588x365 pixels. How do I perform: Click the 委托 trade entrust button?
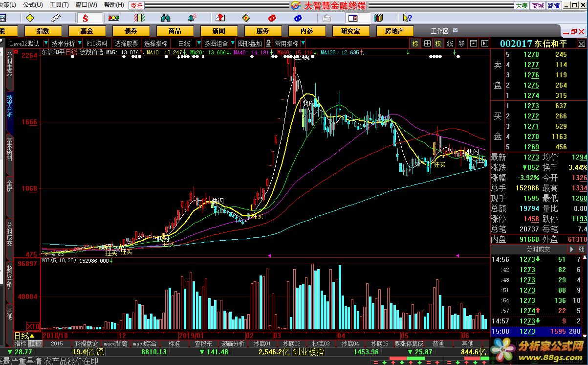pos(136,5)
